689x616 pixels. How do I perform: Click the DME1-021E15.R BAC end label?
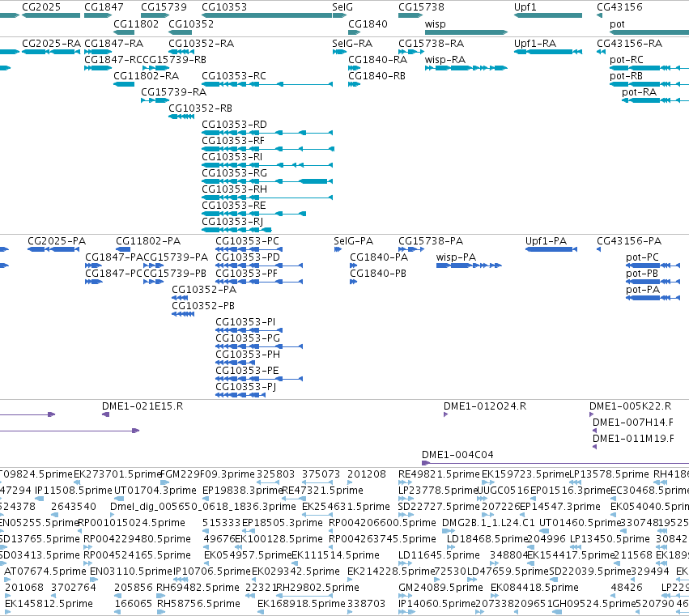pyautogui.click(x=142, y=406)
